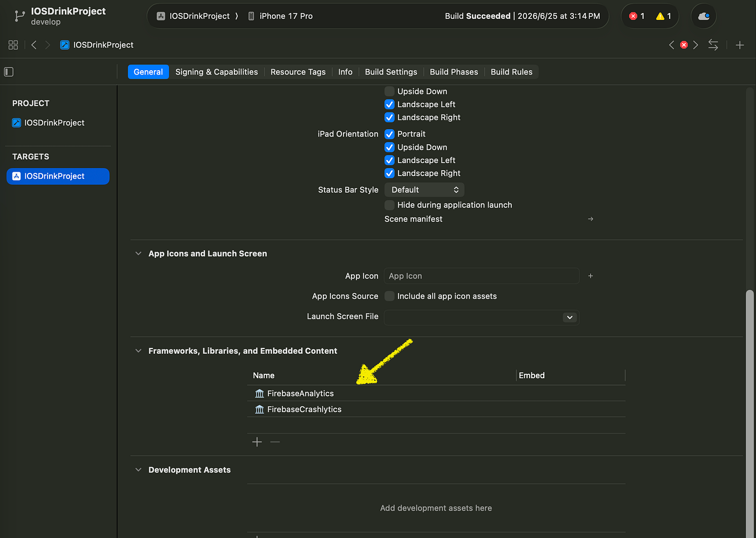The height and width of the screenshot is (538, 756).
Task: Select the General tab
Action: pos(148,72)
